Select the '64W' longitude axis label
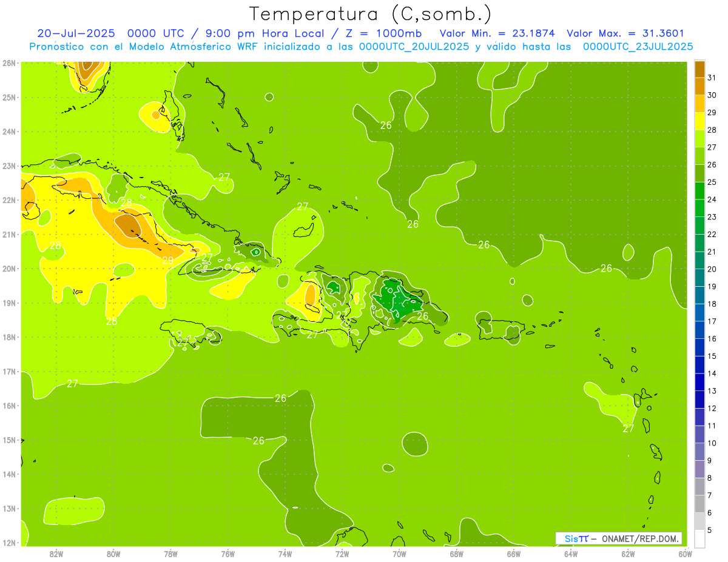 [571, 554]
